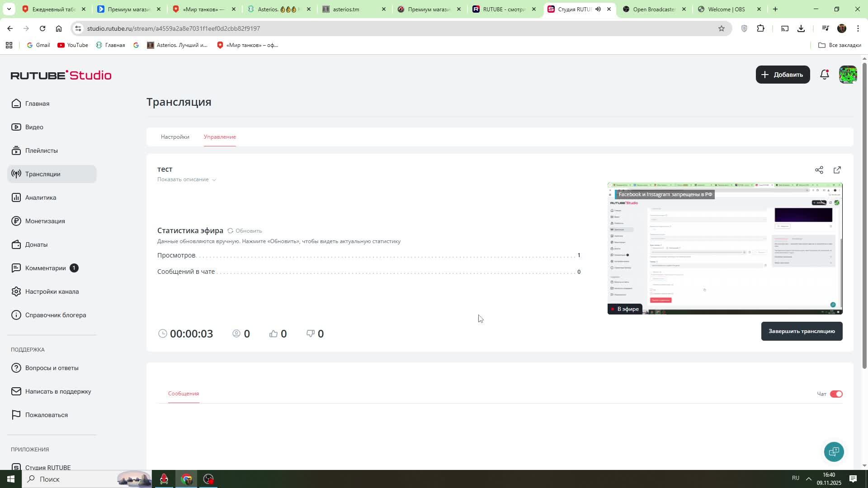Image resolution: width=868 pixels, height=488 pixels.
Task: Open Аналитика in the sidebar
Action: (41, 197)
